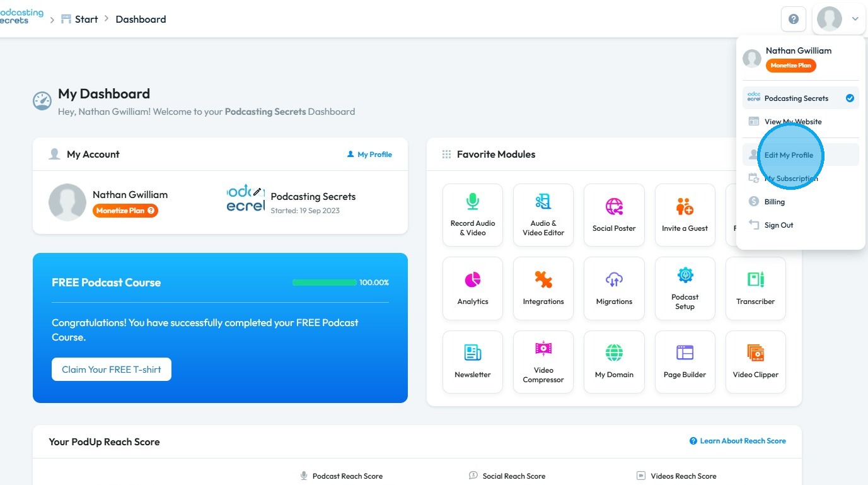The height and width of the screenshot is (485, 868).
Task: Click the Your PodUp Reach Score heading
Action: (x=105, y=442)
